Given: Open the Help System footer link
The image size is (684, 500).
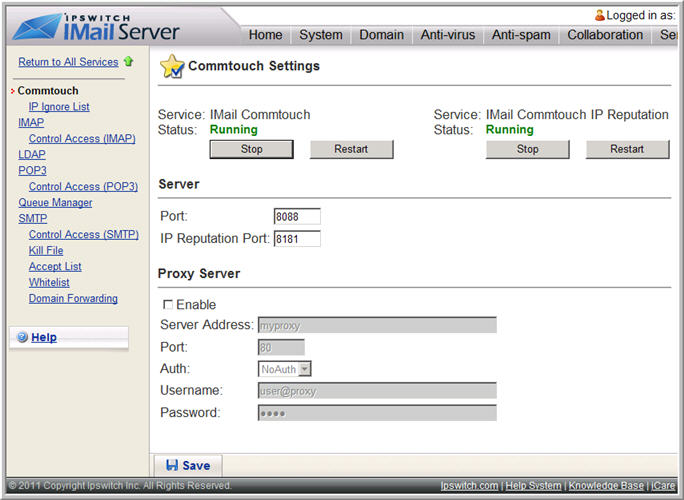Looking at the screenshot, I should 533,486.
